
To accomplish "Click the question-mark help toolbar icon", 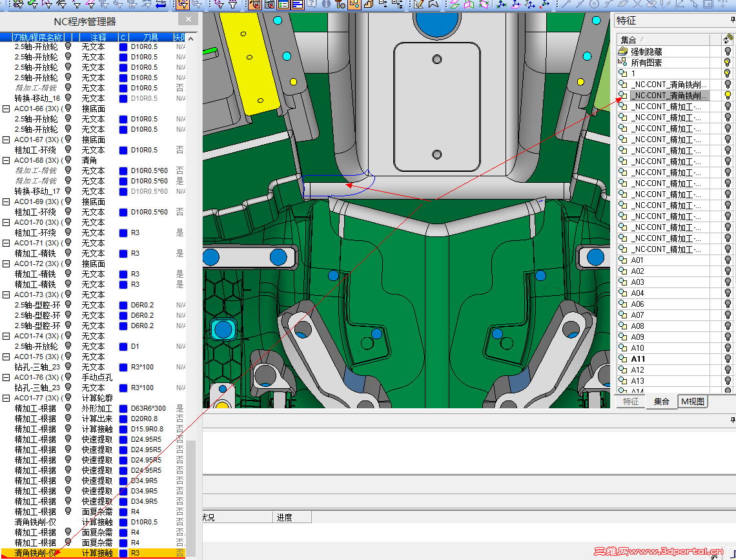I will 312,4.
